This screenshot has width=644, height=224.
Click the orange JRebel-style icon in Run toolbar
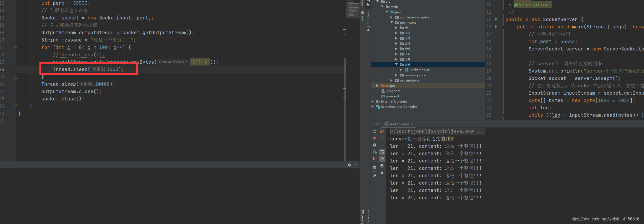coord(382,131)
